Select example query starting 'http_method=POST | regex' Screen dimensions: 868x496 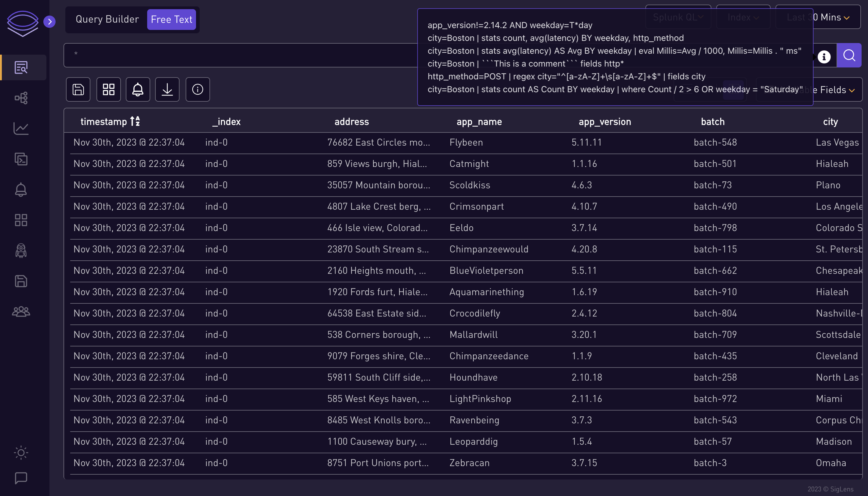pos(567,76)
